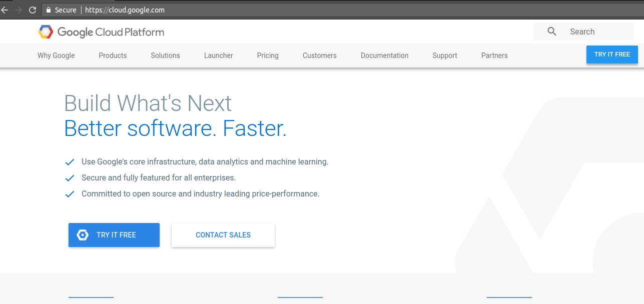Open the Why Google menu
644x304 pixels.
[56, 55]
